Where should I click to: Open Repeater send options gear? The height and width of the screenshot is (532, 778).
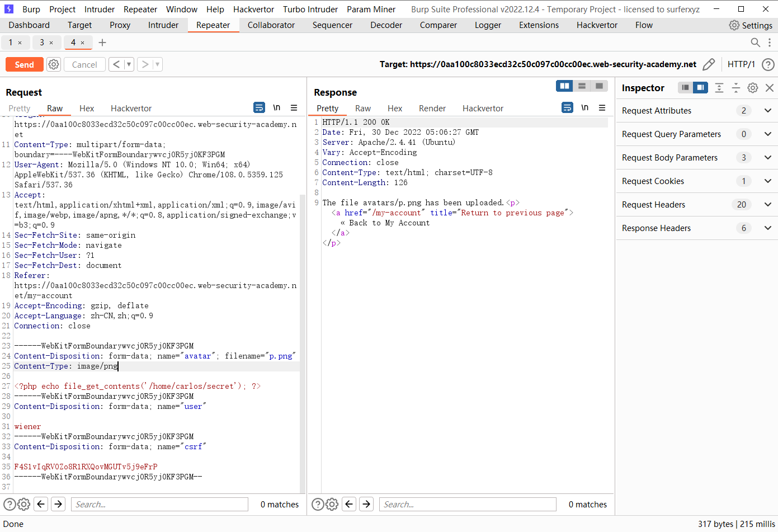[x=54, y=64]
